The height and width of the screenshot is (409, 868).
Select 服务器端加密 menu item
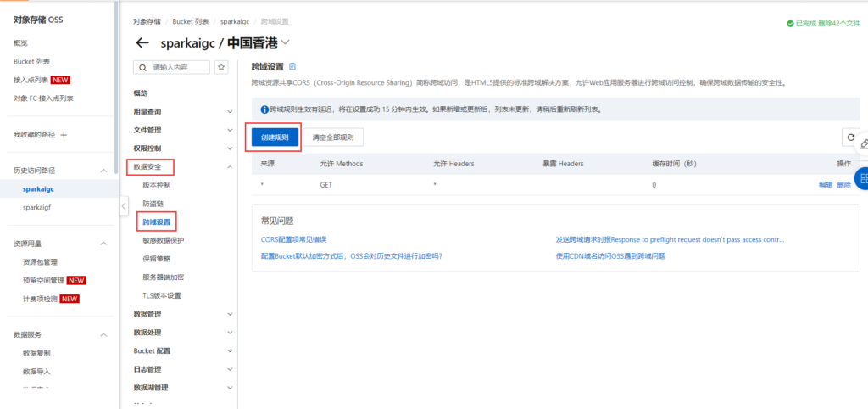point(164,277)
